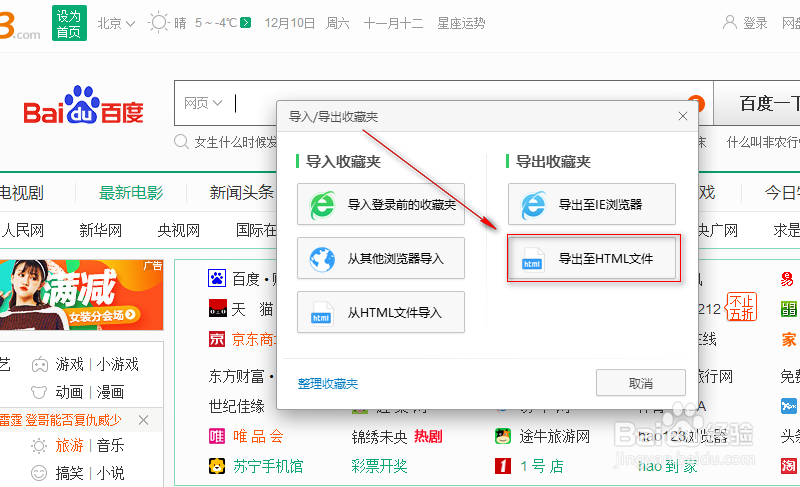
Task: Click the 设为首页 green badge
Action: click(69, 23)
